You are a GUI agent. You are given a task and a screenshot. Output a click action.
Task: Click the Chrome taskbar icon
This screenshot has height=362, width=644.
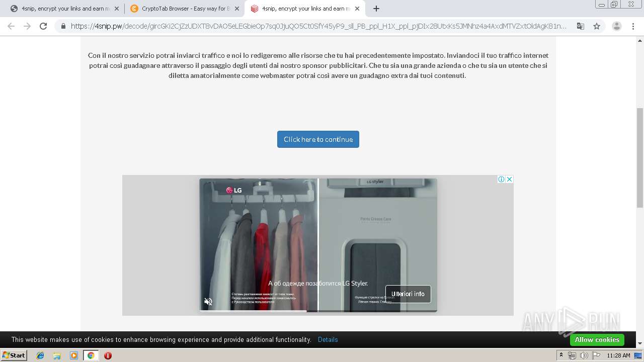point(91,355)
